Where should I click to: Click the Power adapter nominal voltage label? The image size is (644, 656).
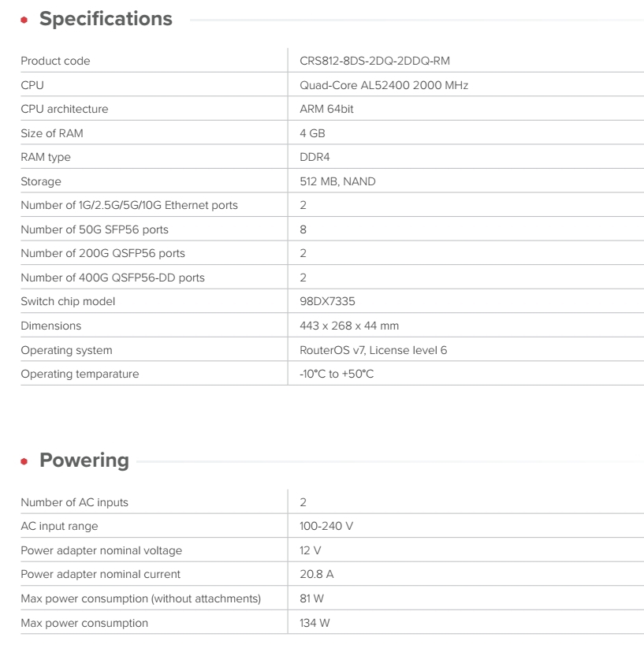(101, 550)
